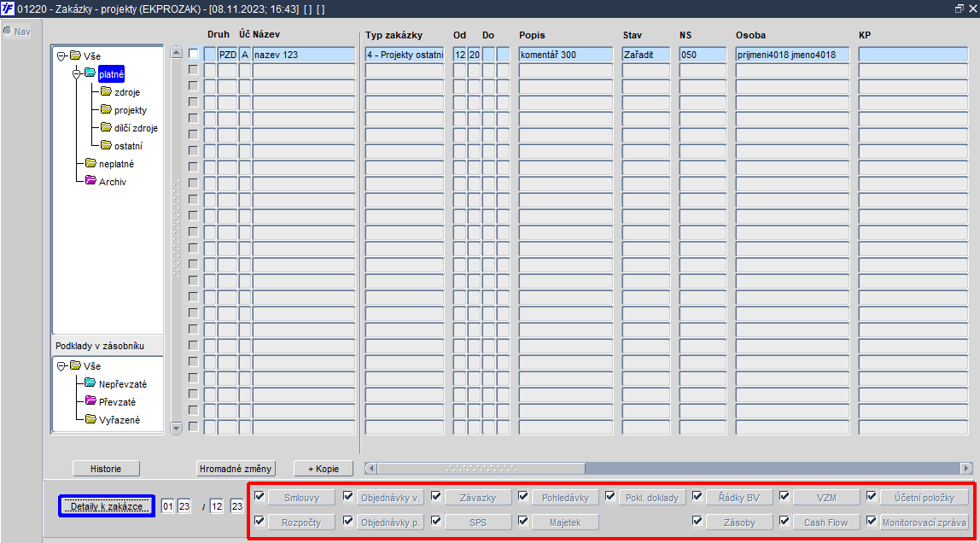Select the Převzaté pink folder icon

click(90, 401)
